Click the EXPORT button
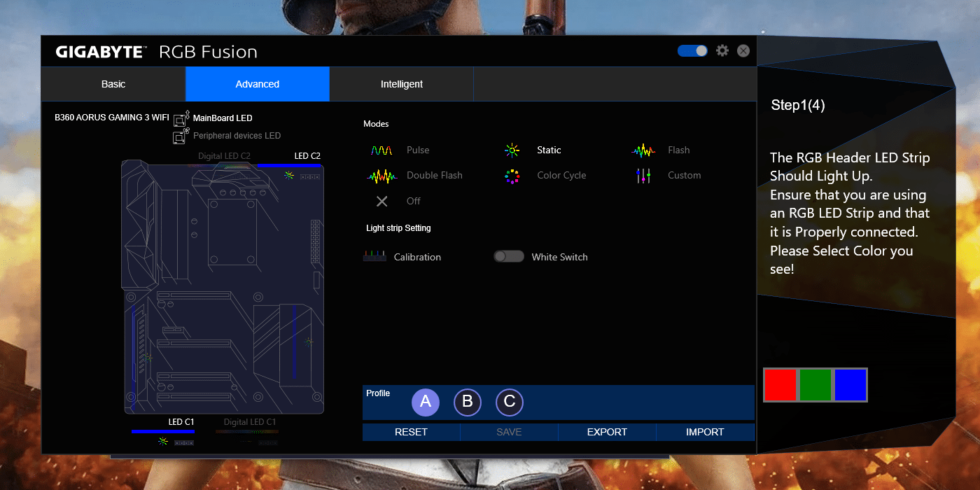The width and height of the screenshot is (980, 490). pos(607,432)
